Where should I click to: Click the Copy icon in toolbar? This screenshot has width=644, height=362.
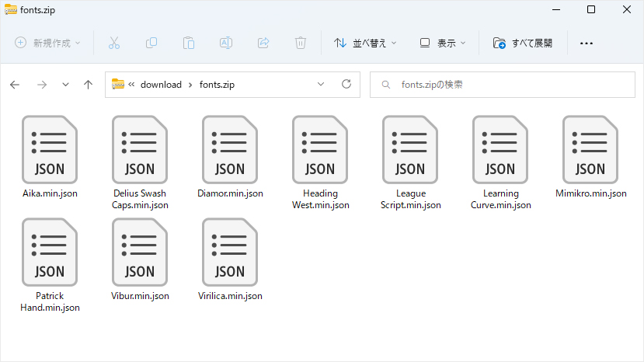click(151, 43)
